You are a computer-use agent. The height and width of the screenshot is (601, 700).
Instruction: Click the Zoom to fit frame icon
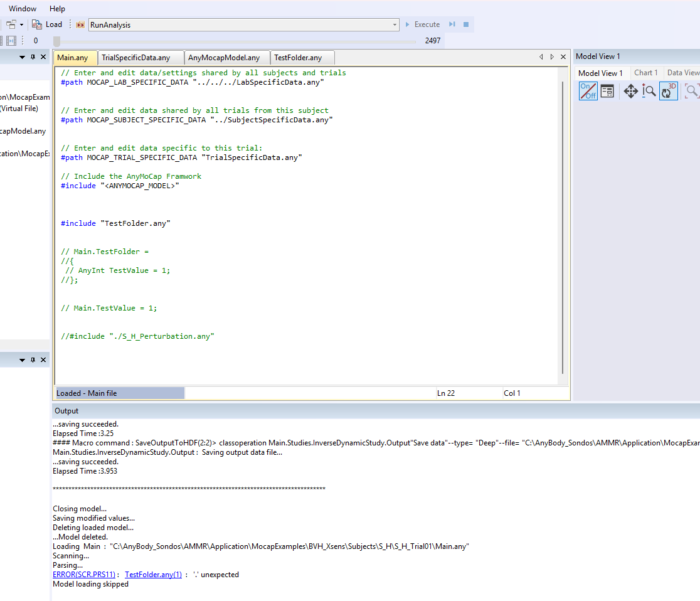[x=692, y=92]
